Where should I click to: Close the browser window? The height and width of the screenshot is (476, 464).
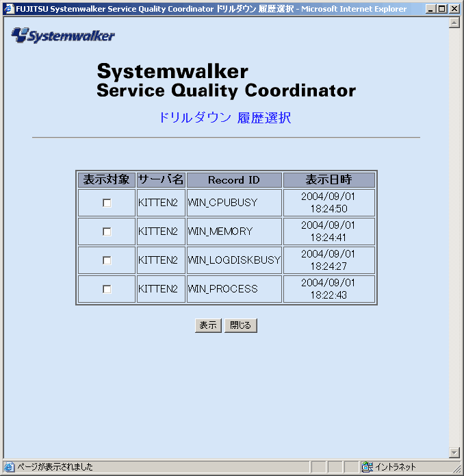coord(454,9)
